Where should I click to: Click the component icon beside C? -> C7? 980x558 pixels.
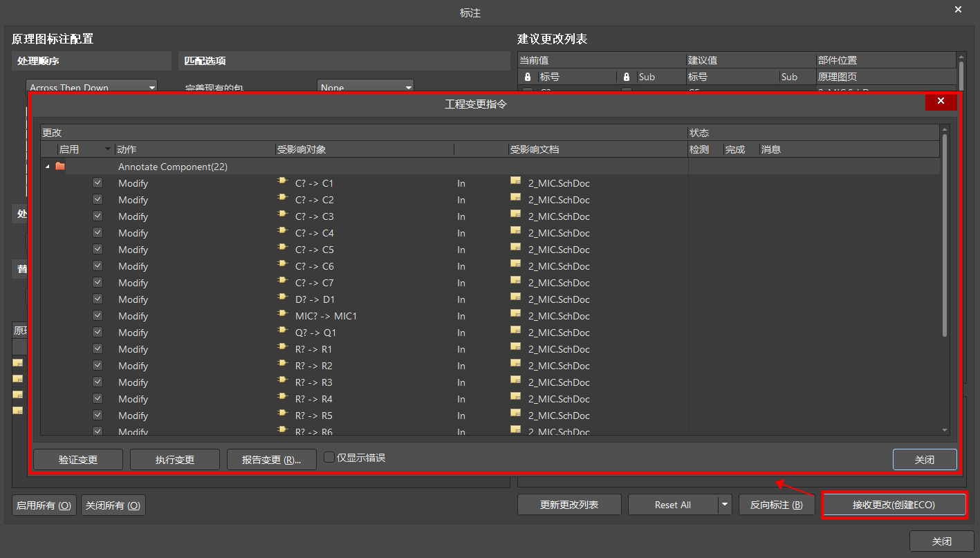coord(282,282)
